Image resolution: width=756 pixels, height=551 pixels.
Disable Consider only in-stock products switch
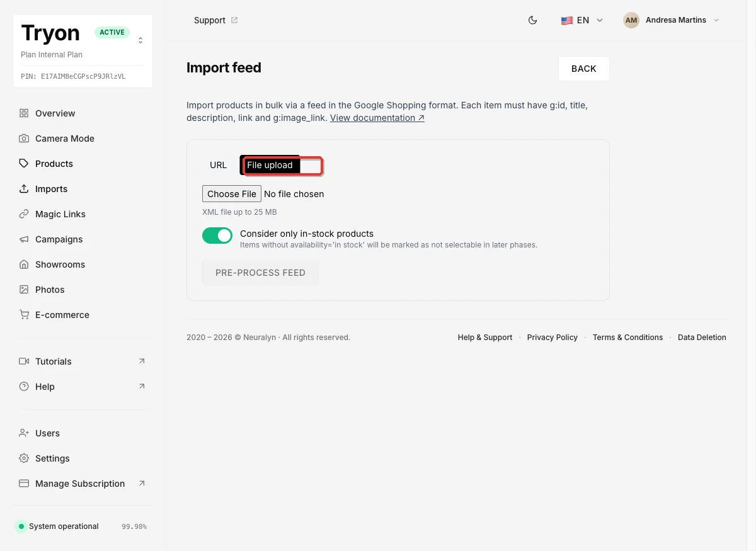coord(217,236)
